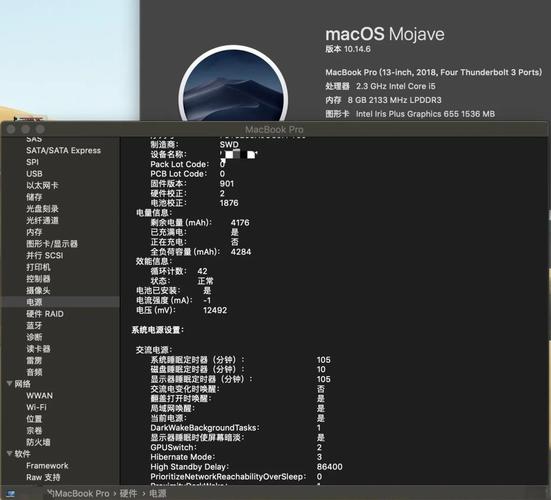Image resolution: width=551 pixels, height=500 pixels.
Task: Open 防火墙 under 网络
Action: click(x=38, y=442)
